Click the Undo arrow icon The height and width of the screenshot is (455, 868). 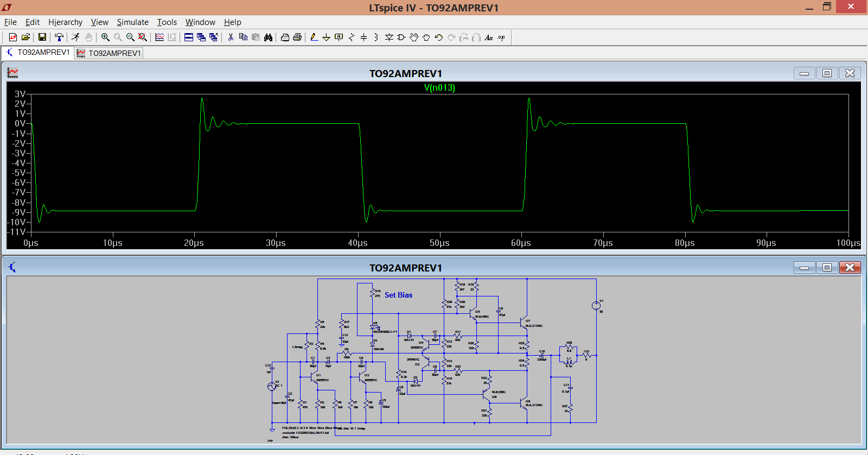(x=439, y=37)
